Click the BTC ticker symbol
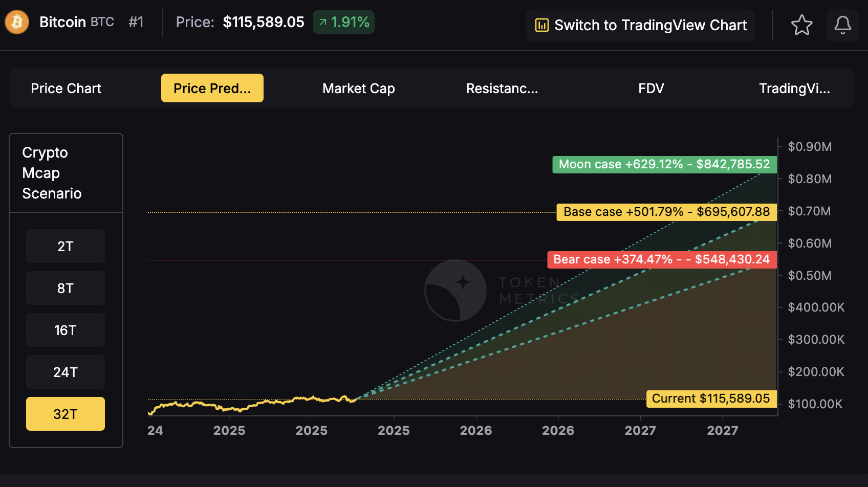This screenshot has width=868, height=487. (x=103, y=21)
